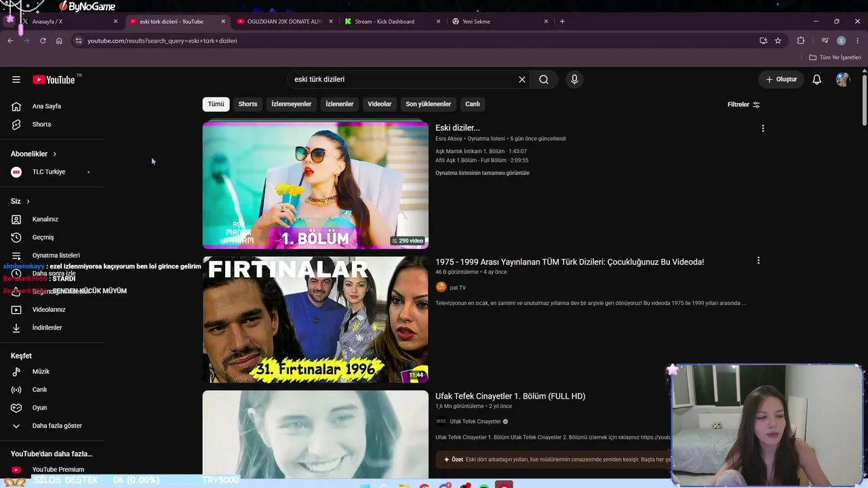
Task: Close the eski türk dizileri YouTube tab
Action: click(x=223, y=22)
